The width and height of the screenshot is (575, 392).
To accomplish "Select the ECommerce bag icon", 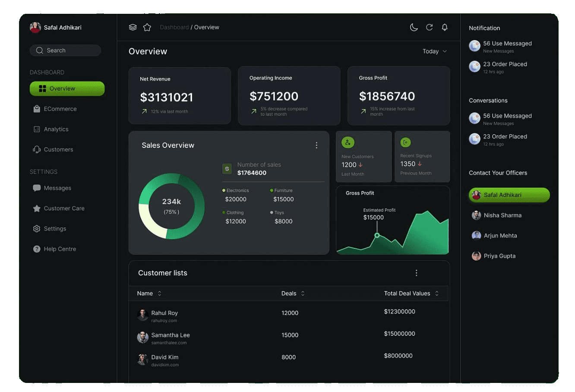I will tap(37, 109).
